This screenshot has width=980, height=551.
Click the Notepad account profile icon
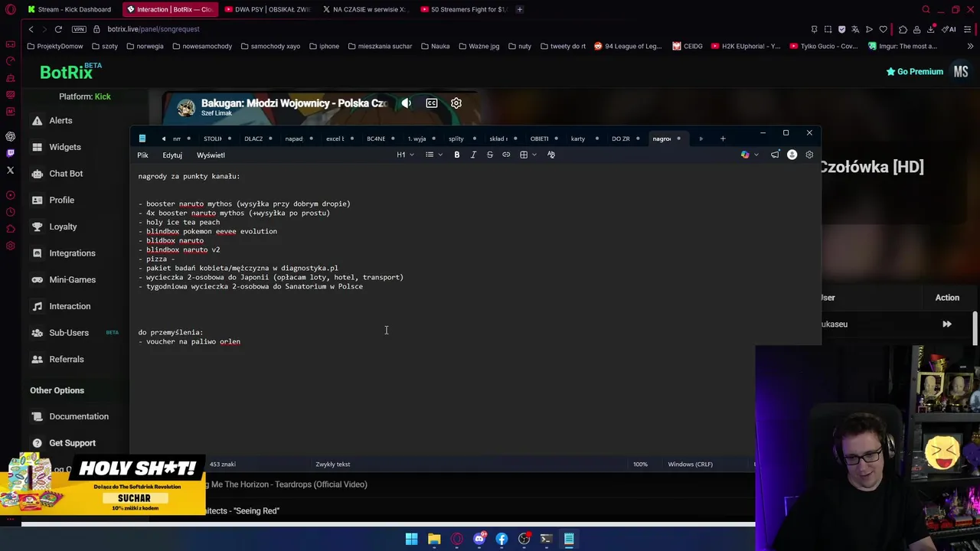click(792, 155)
